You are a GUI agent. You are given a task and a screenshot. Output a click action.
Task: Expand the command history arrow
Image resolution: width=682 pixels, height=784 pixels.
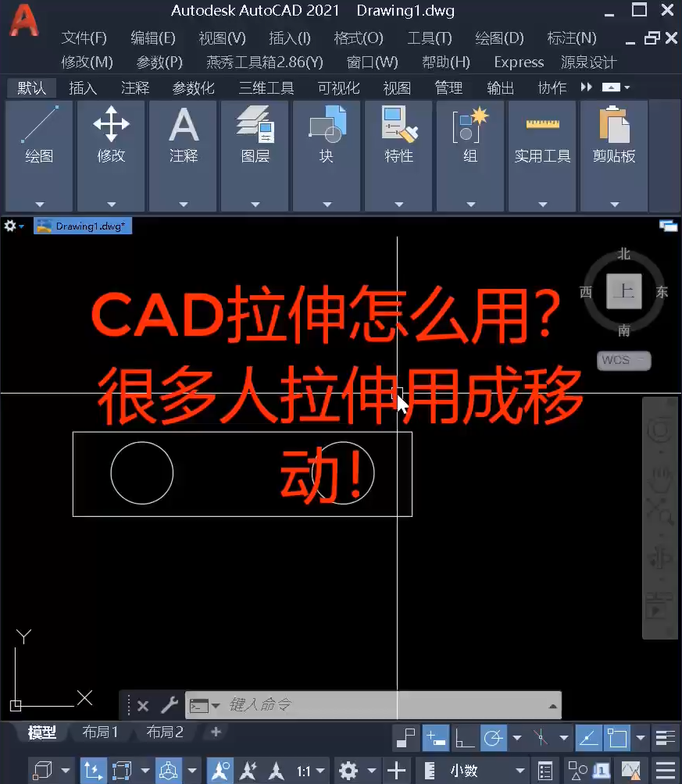(x=552, y=706)
